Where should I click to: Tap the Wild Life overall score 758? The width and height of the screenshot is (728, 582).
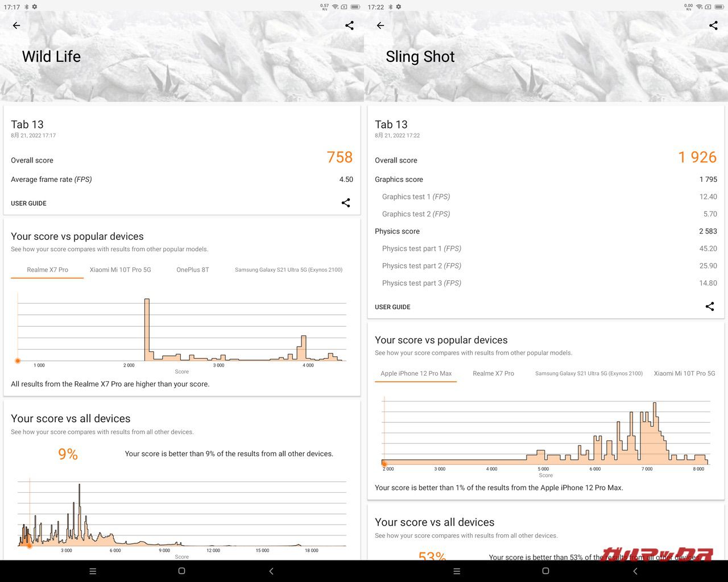[x=340, y=157]
